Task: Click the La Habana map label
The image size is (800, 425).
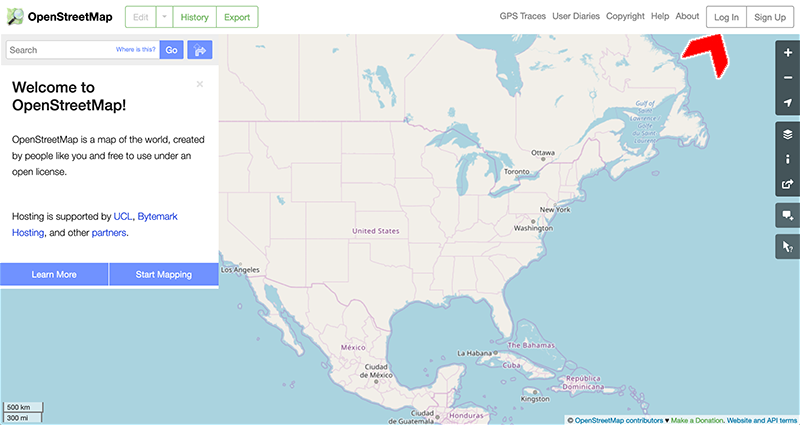Action: pyautogui.click(x=474, y=353)
